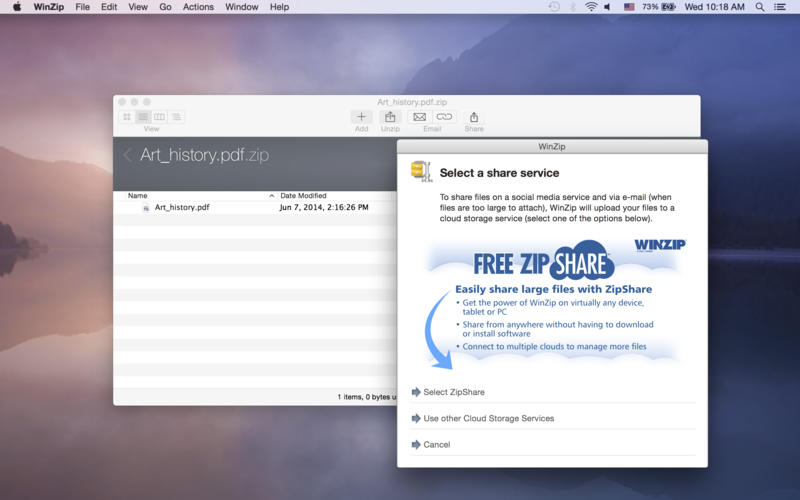Screen dimensions: 800x500
Task: Open Spotlight search in menu bar
Action: tap(761, 7)
